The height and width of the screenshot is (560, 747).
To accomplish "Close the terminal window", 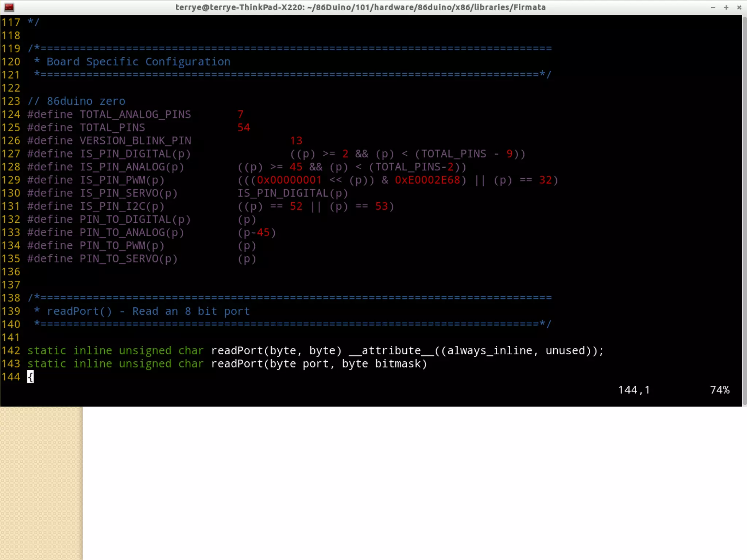I will coord(739,7).
